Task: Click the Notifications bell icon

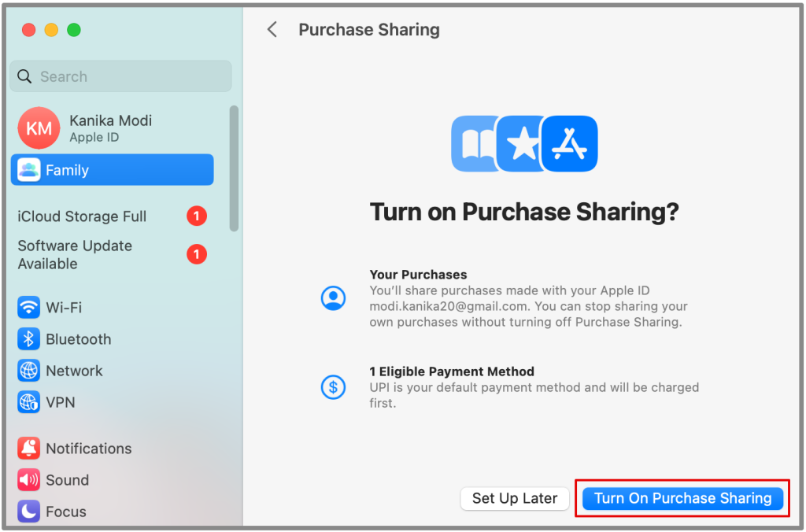Action: pos(29,449)
